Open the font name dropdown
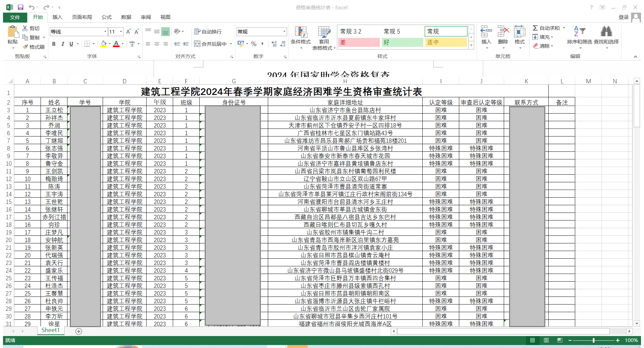Image resolution: width=644 pixels, height=348 pixels. (x=105, y=32)
